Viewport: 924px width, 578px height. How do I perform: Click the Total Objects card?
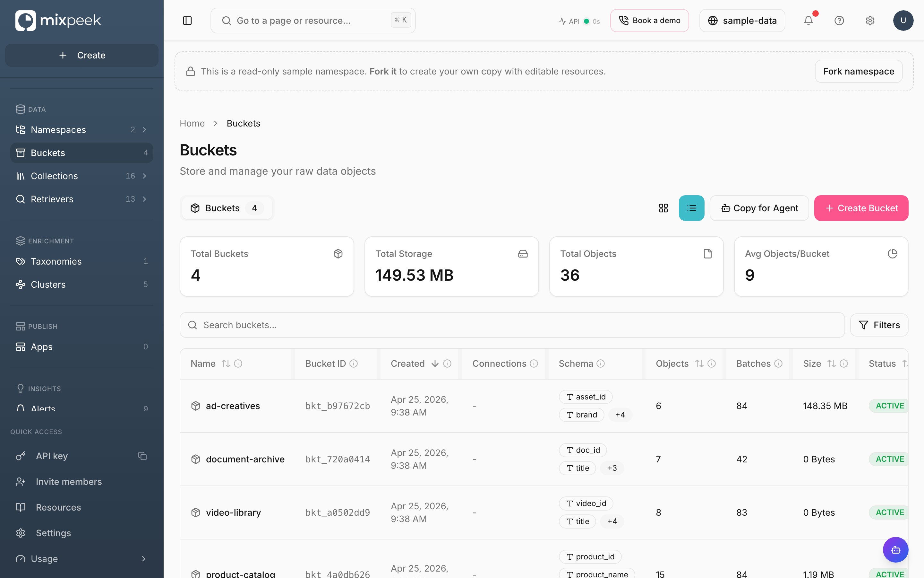coord(636,267)
